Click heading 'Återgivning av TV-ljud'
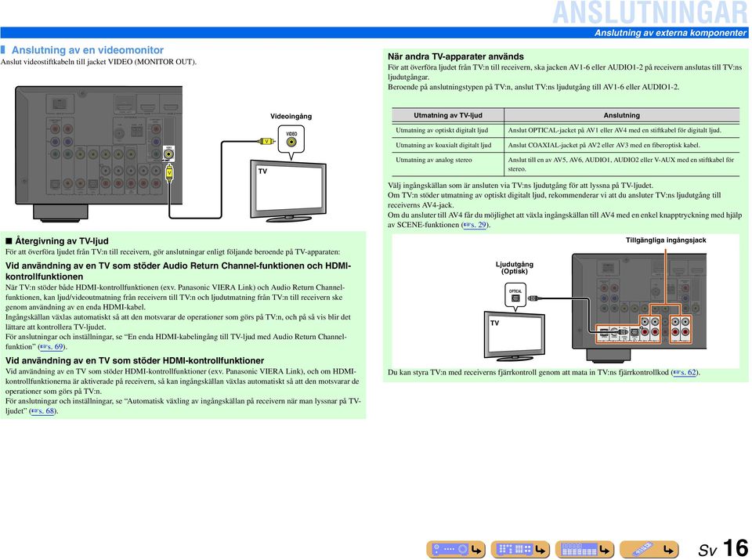Viewport: 752px width, 560px height. (x=61, y=241)
